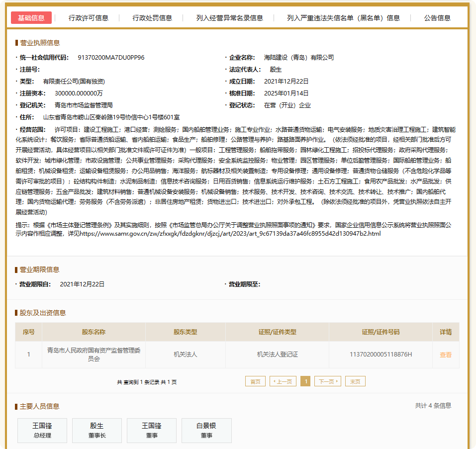476x449 pixels.
Task: Open the 公告信息 tab
Action: [x=437, y=17]
